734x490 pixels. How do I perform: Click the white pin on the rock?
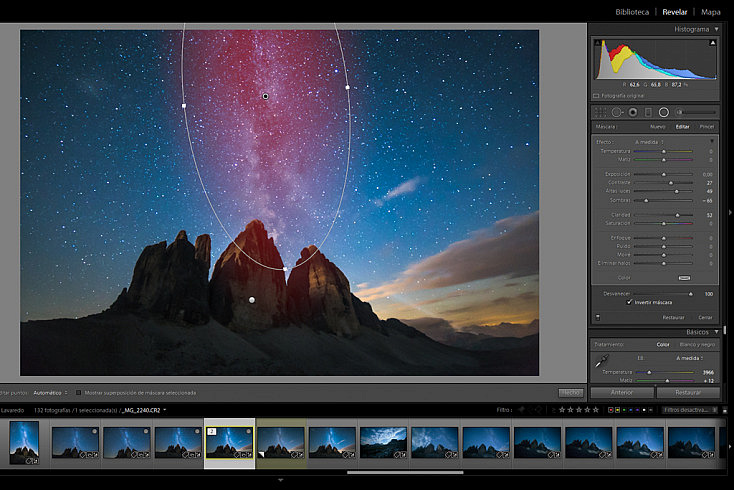click(252, 300)
